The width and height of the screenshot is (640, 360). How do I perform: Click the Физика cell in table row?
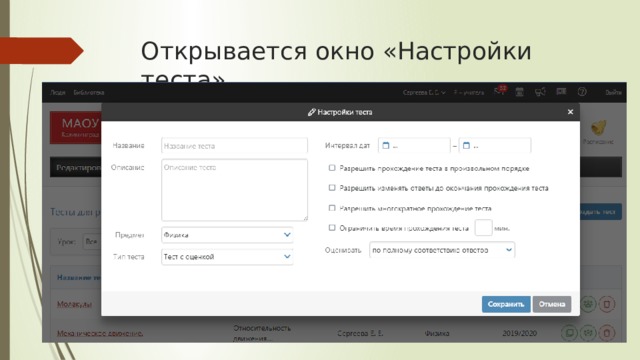tap(437, 333)
